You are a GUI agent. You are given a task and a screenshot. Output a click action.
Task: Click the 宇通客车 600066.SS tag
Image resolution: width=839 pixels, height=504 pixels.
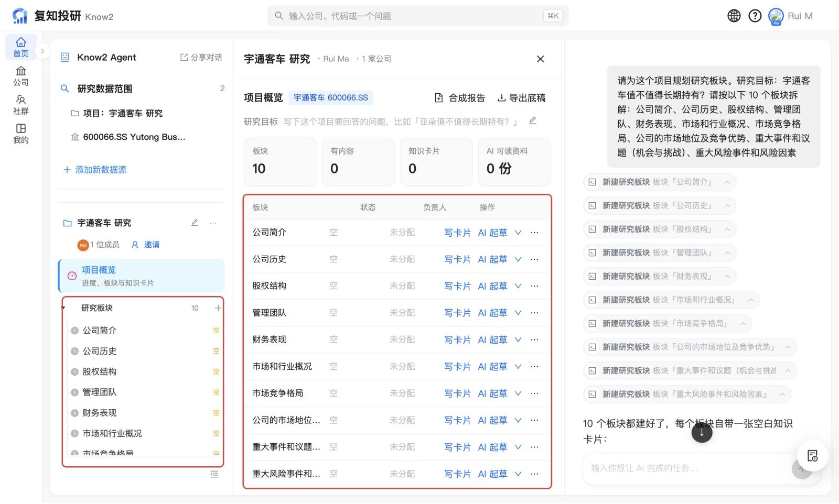(331, 97)
